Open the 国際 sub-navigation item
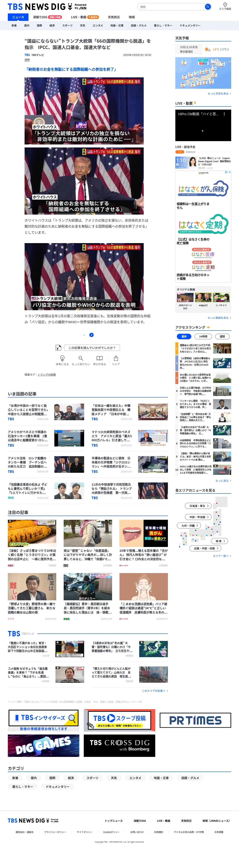Screen dimensions: 239x868 39,26
